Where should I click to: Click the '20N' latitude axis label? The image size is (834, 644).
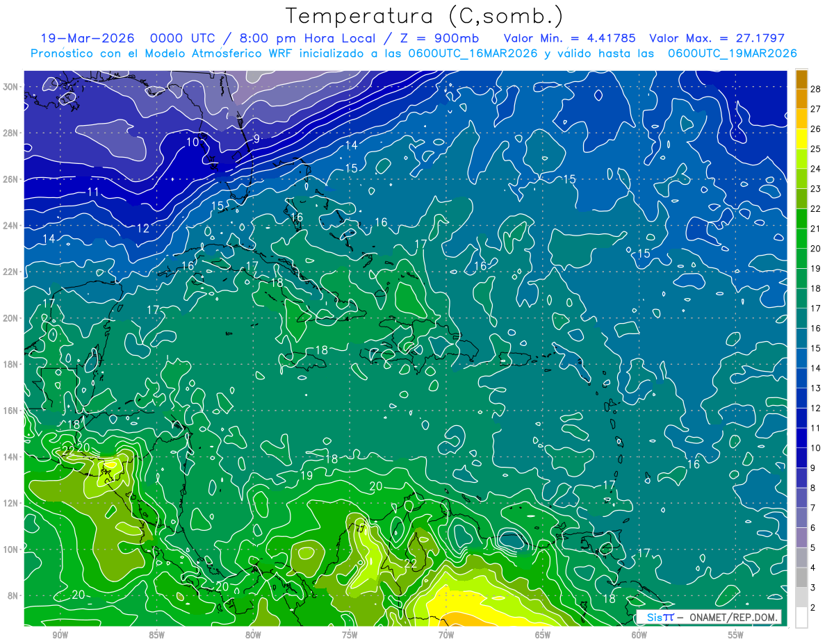(11, 318)
